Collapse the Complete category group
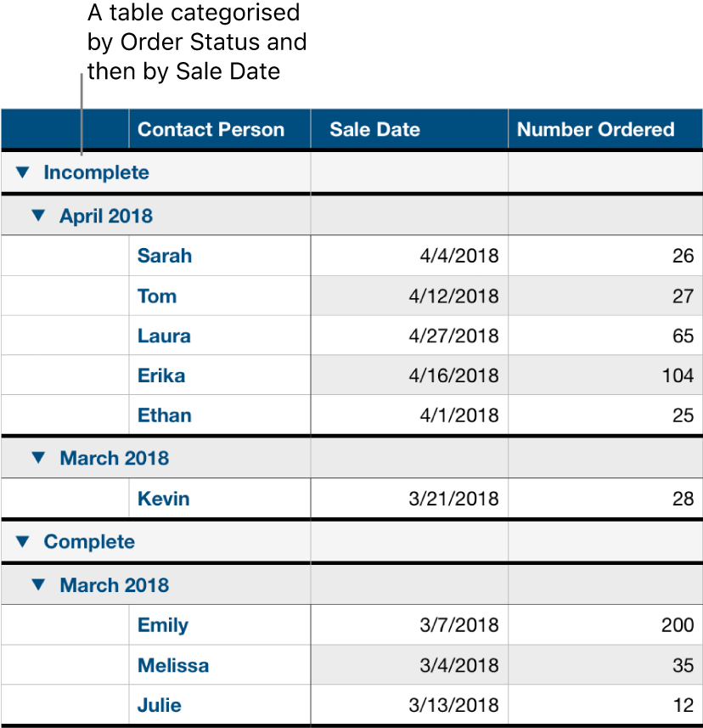 (x=23, y=541)
